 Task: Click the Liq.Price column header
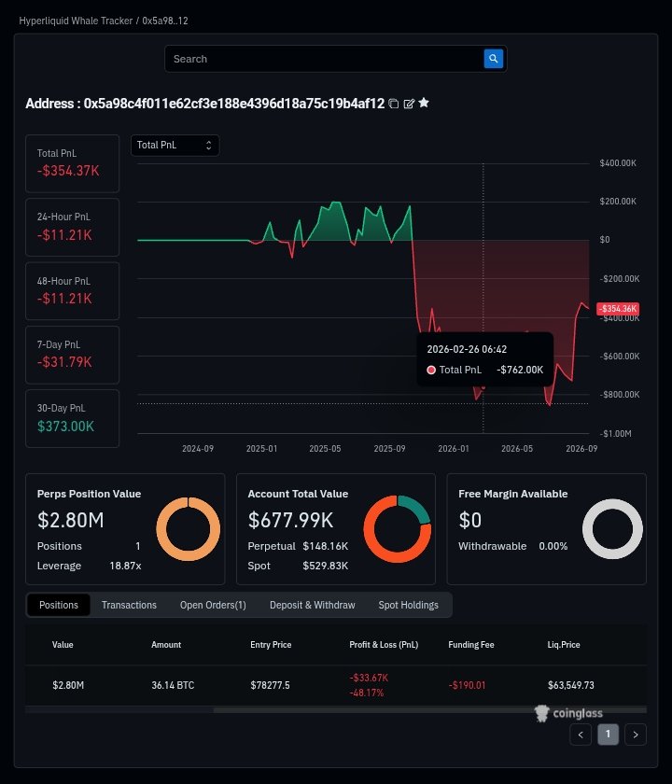coord(564,645)
